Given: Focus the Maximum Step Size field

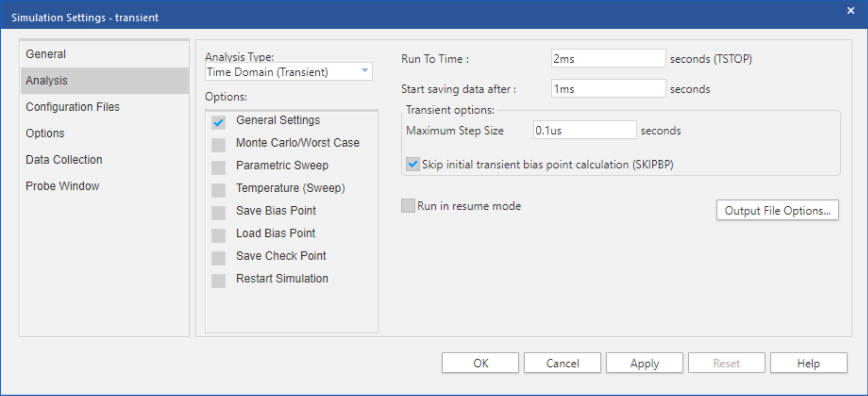Looking at the screenshot, I should [x=584, y=130].
